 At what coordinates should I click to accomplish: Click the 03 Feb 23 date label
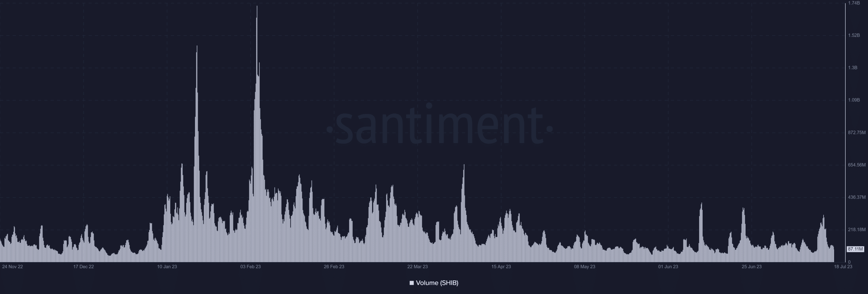tap(251, 267)
